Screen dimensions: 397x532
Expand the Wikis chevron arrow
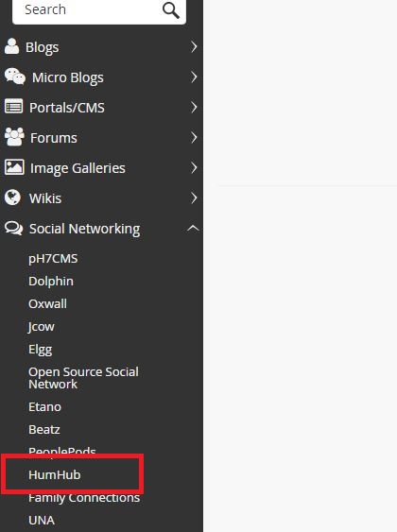pos(194,197)
